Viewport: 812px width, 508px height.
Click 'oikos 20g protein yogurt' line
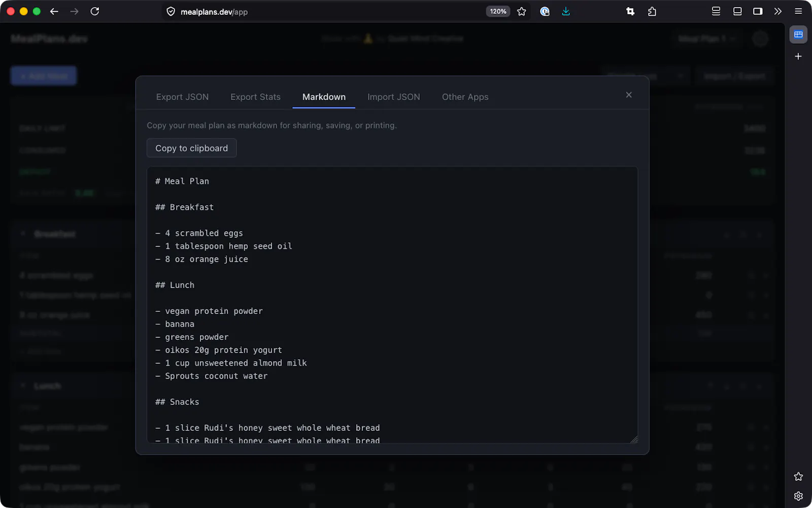click(x=218, y=350)
